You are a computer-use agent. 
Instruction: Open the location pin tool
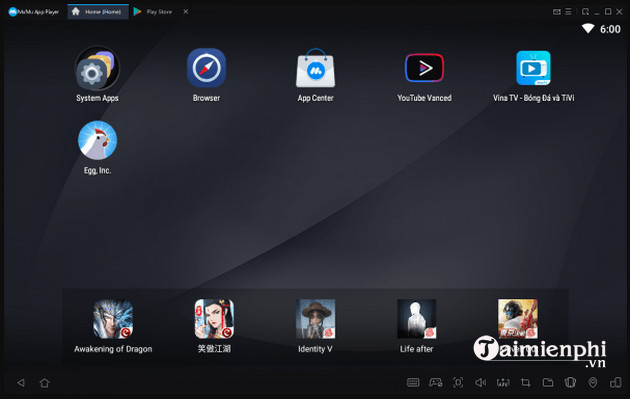pyautogui.click(x=593, y=383)
